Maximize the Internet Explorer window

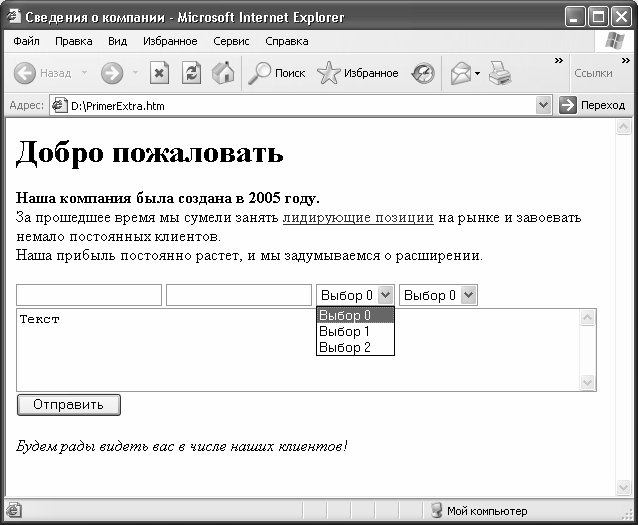click(x=598, y=17)
